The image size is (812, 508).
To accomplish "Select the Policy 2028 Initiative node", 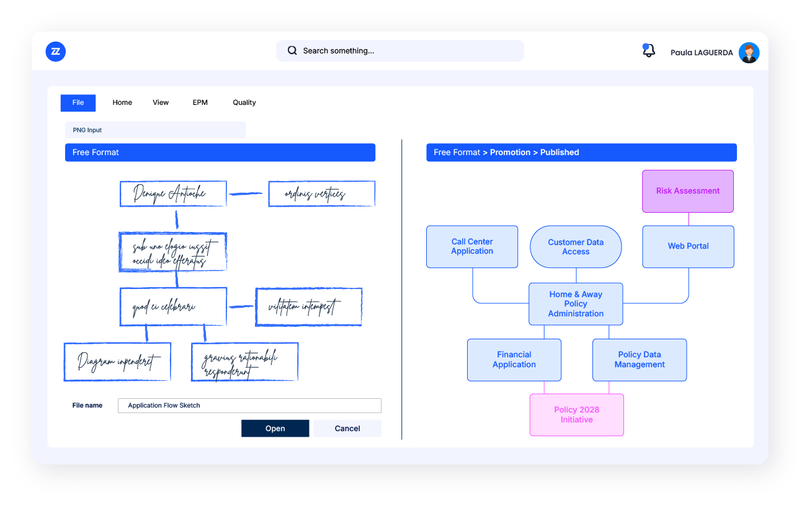I will point(576,414).
